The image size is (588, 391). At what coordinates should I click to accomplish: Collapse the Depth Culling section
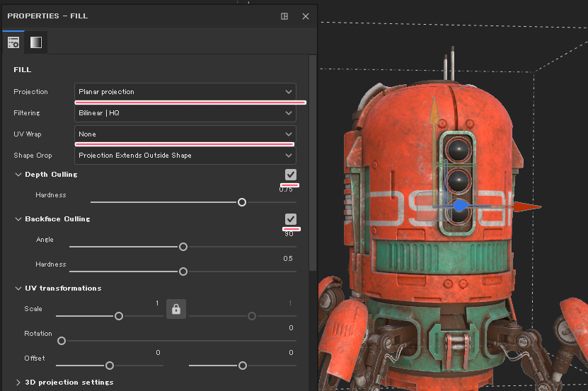pyautogui.click(x=18, y=175)
